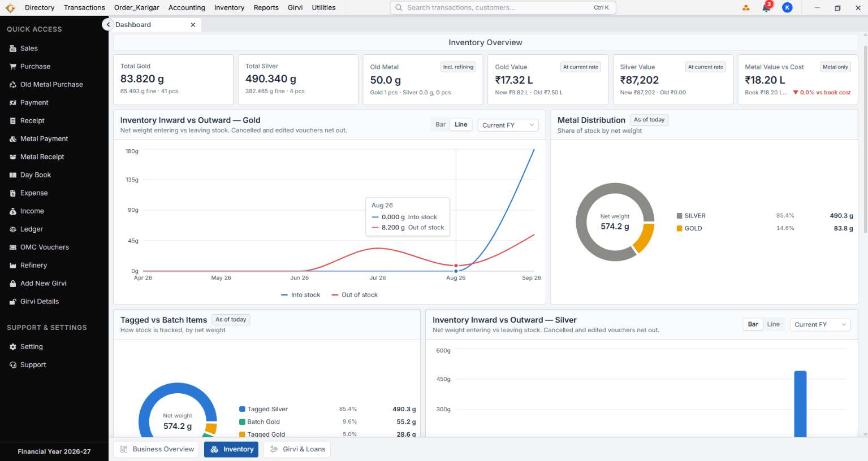The width and height of the screenshot is (868, 461).
Task: Click the Purchase cart icon in sidebar
Action: [13, 67]
